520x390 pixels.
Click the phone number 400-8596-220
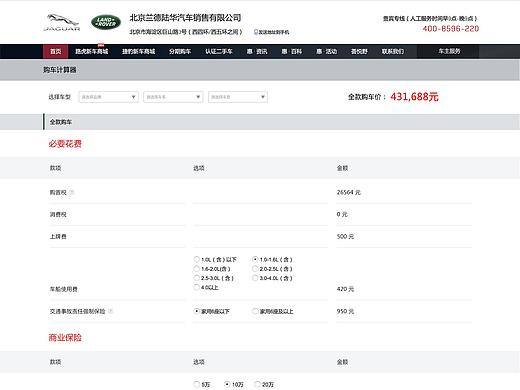tap(451, 29)
